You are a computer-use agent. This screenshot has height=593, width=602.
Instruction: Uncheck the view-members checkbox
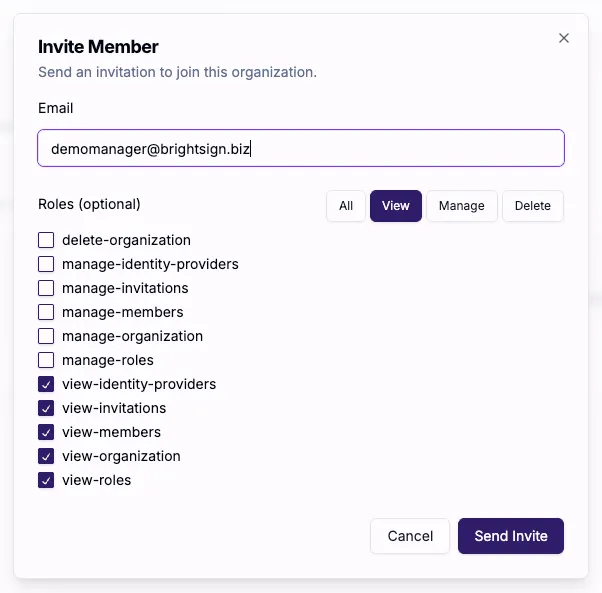(x=46, y=432)
